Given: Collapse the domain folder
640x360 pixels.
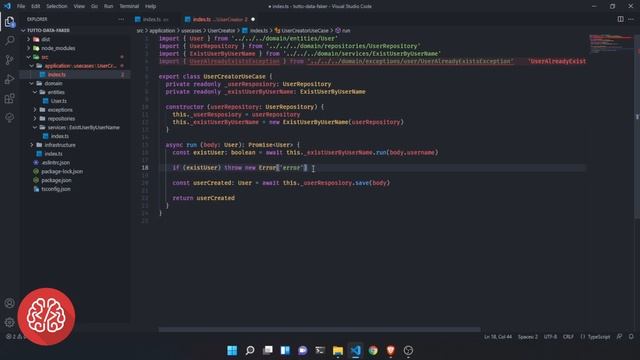Looking at the screenshot, I should pyautogui.click(x=53, y=83).
